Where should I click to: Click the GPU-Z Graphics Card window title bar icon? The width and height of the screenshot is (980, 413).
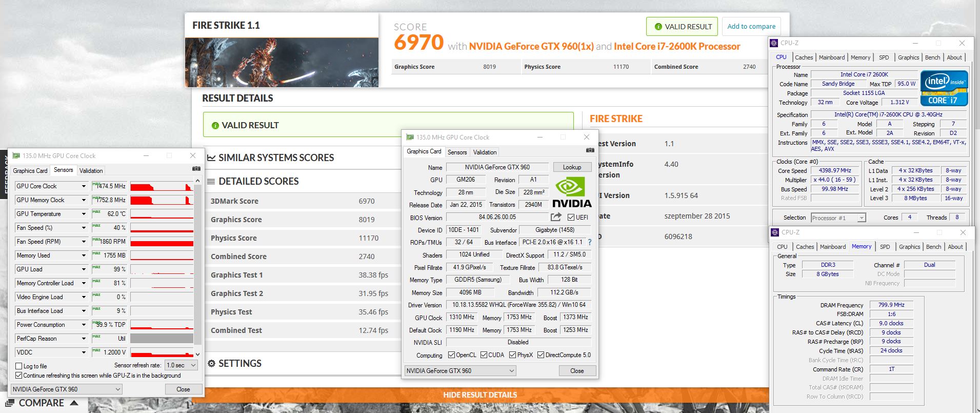point(410,137)
